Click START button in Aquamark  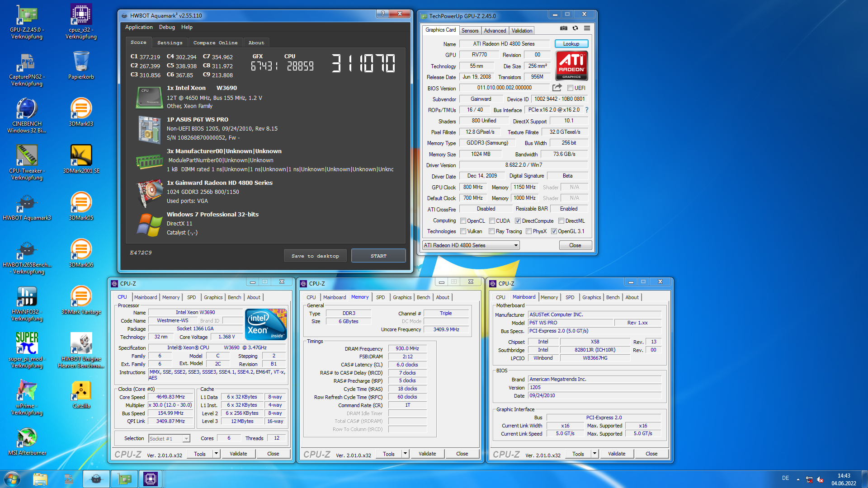coord(378,256)
